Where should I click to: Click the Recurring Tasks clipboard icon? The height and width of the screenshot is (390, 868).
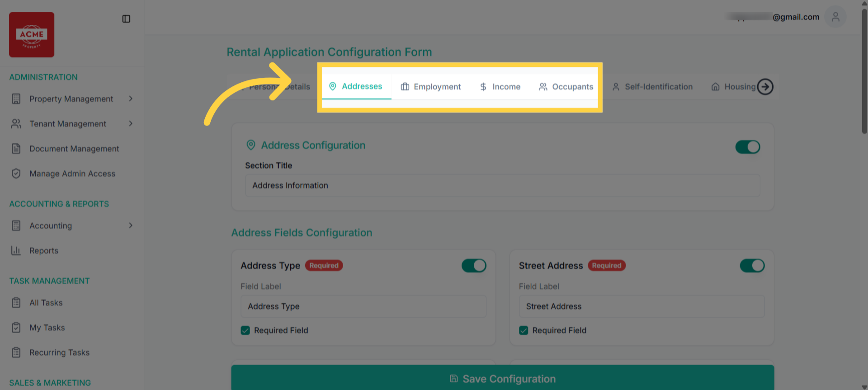coord(16,352)
